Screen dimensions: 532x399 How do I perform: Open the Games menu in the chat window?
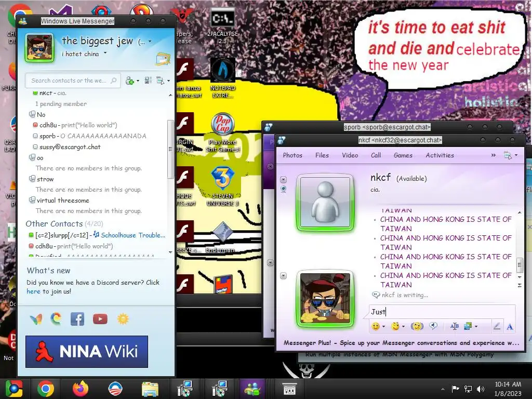(x=403, y=155)
